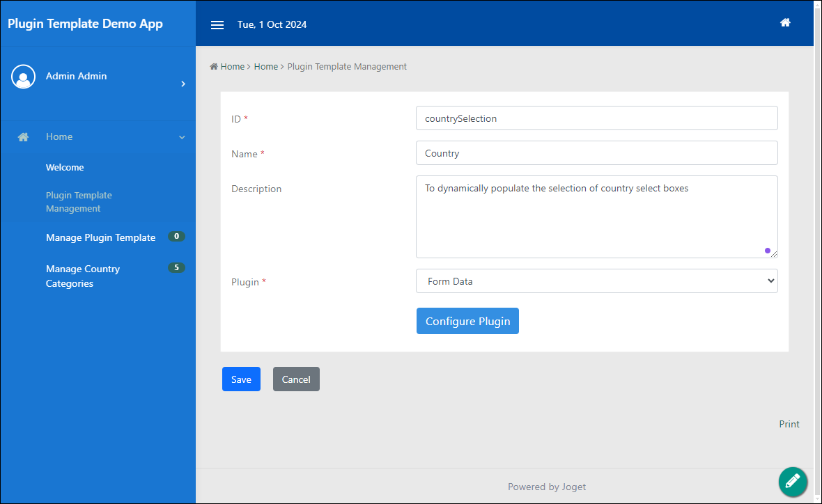Click Plugin Template Demo App title

86,24
